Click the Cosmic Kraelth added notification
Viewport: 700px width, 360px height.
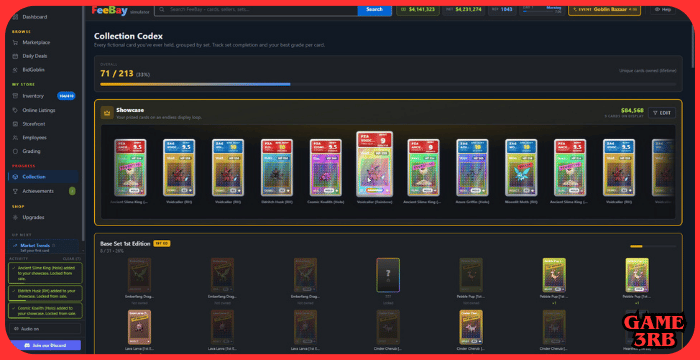(x=45, y=311)
